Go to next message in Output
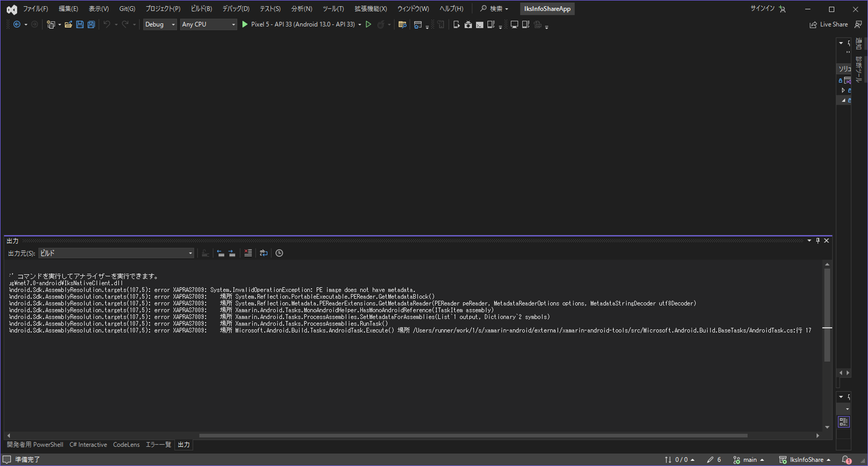Screen dimensions: 868x466 pos(232,253)
